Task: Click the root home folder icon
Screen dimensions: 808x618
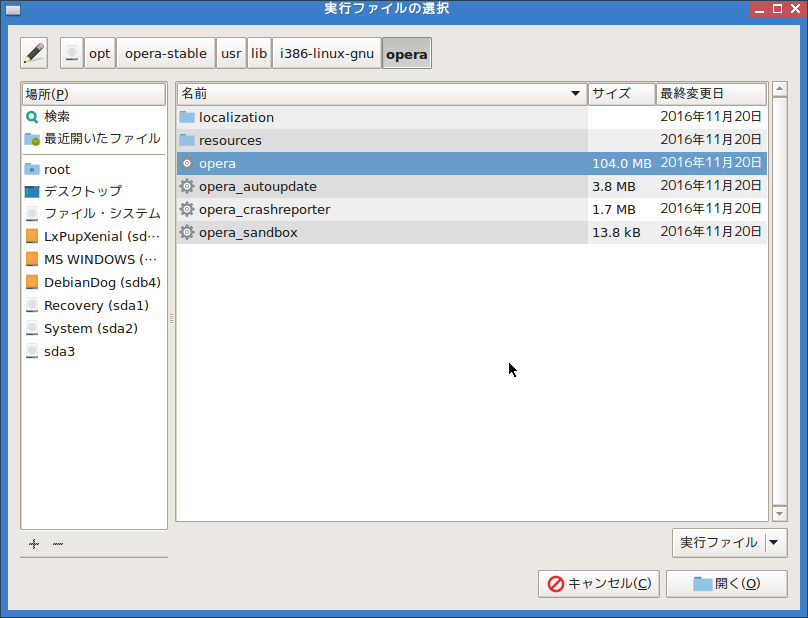Action: point(32,169)
